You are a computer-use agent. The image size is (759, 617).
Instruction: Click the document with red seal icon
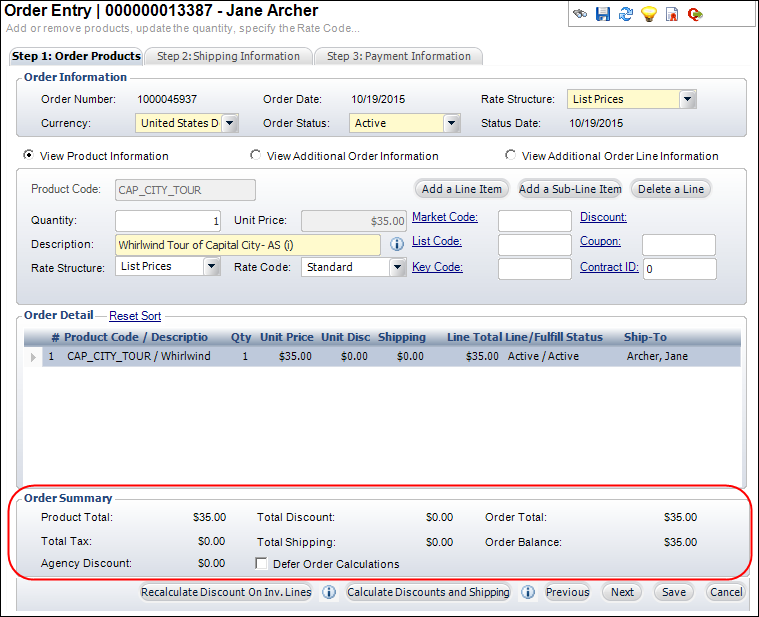[672, 14]
